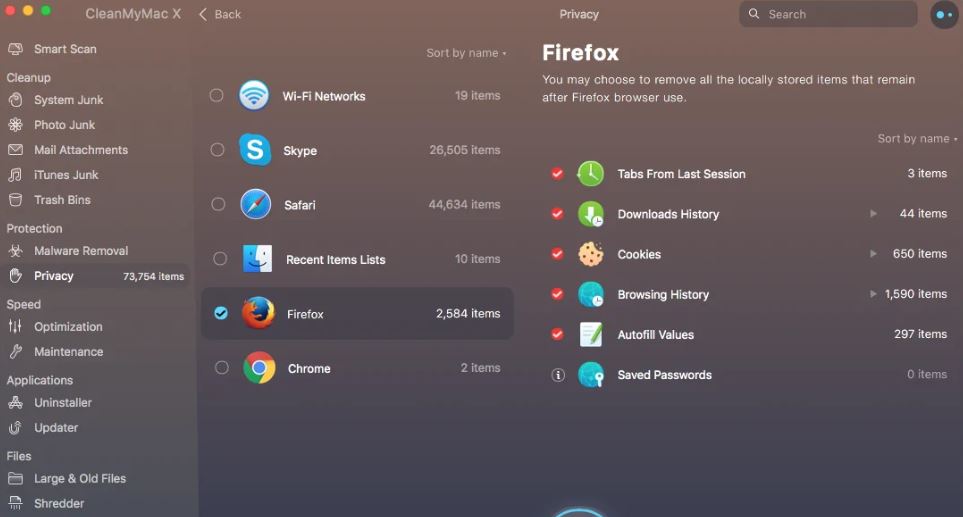Click '73,754 items' beside Privacy
963x517 pixels.
point(154,276)
